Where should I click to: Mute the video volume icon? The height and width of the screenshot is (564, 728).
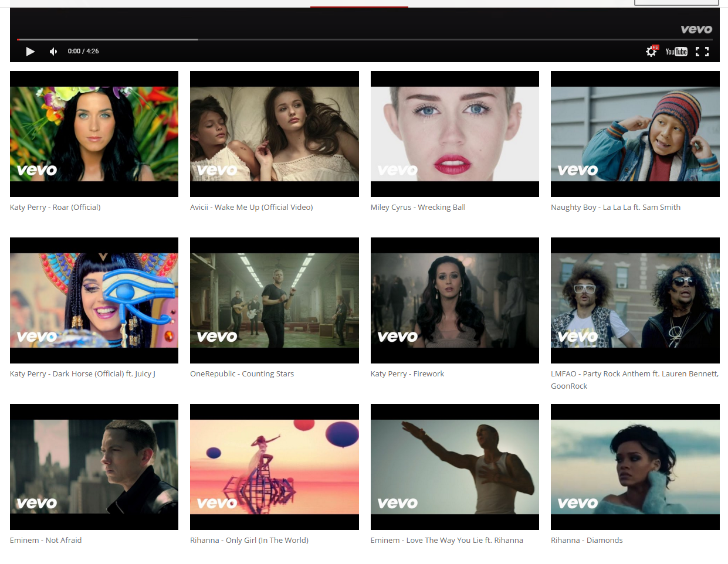[53, 52]
